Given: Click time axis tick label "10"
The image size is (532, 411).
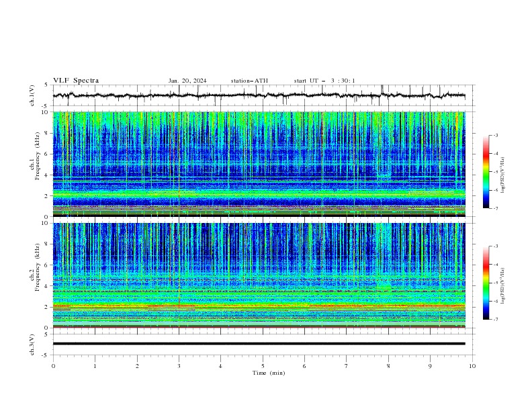Looking at the screenshot, I should [472, 366].
